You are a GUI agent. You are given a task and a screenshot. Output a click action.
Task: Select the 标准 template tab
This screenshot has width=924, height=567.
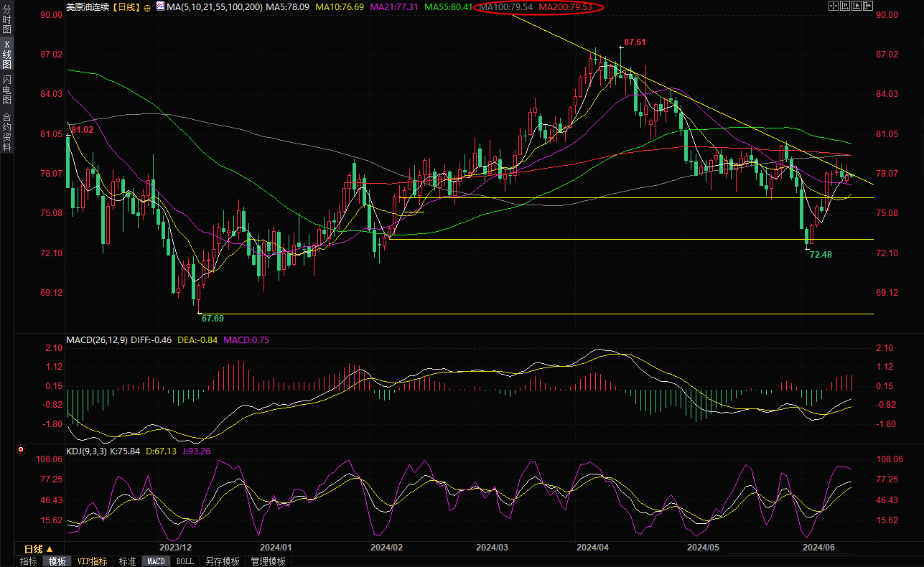127,561
